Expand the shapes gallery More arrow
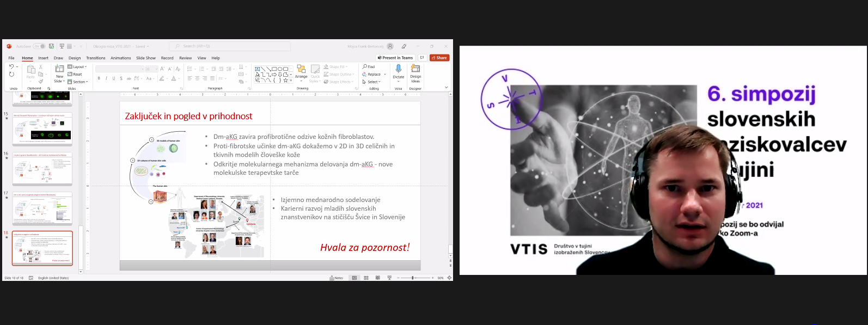This screenshot has width=868, height=325. click(x=291, y=81)
